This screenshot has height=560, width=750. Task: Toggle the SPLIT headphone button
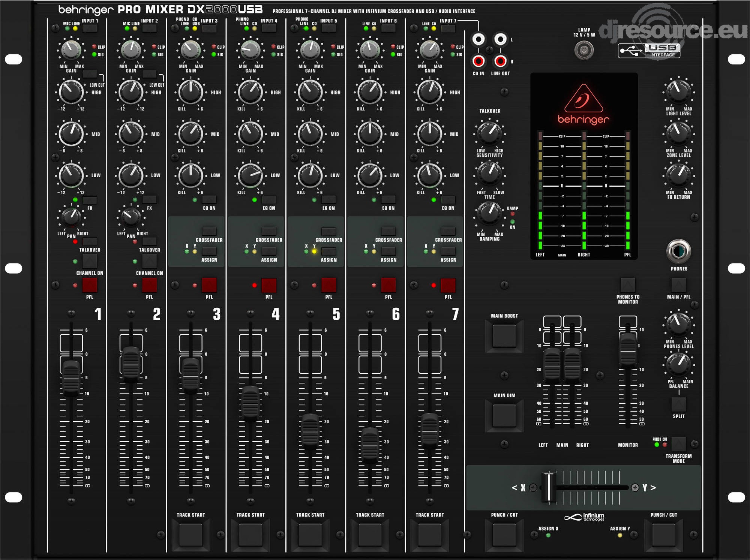(678, 404)
